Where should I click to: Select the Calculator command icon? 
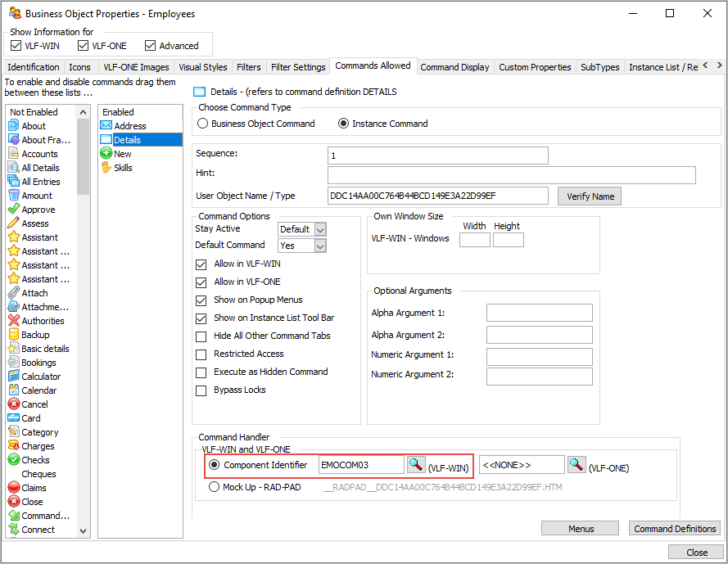pos(14,377)
